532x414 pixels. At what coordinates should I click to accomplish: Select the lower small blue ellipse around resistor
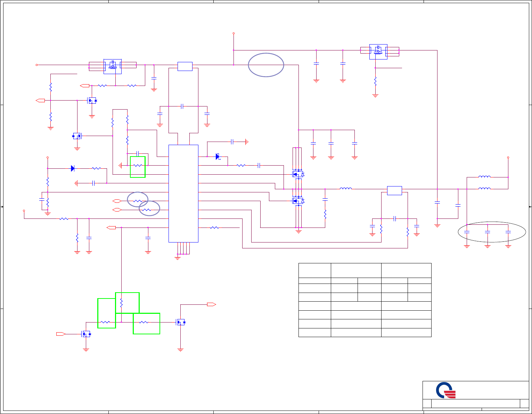(x=149, y=208)
